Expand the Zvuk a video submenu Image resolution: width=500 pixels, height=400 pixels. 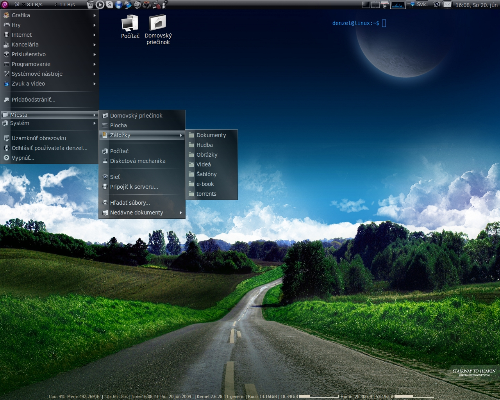pos(50,84)
